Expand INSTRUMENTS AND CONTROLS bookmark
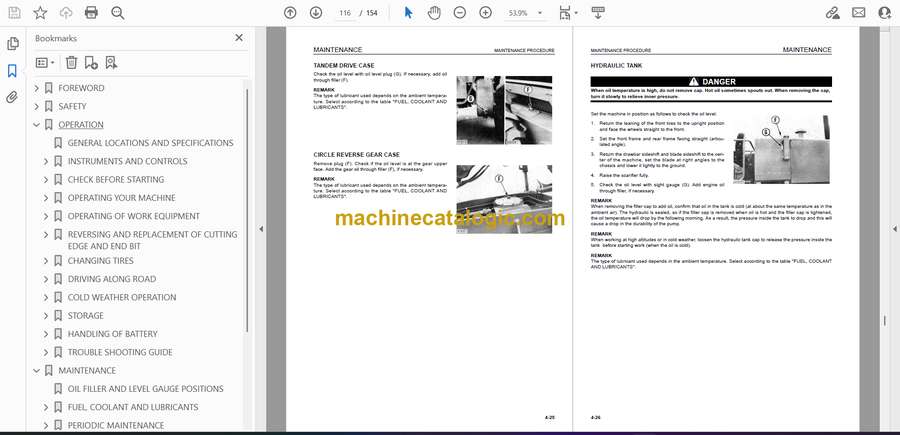This screenshot has width=900, height=435. [x=46, y=161]
